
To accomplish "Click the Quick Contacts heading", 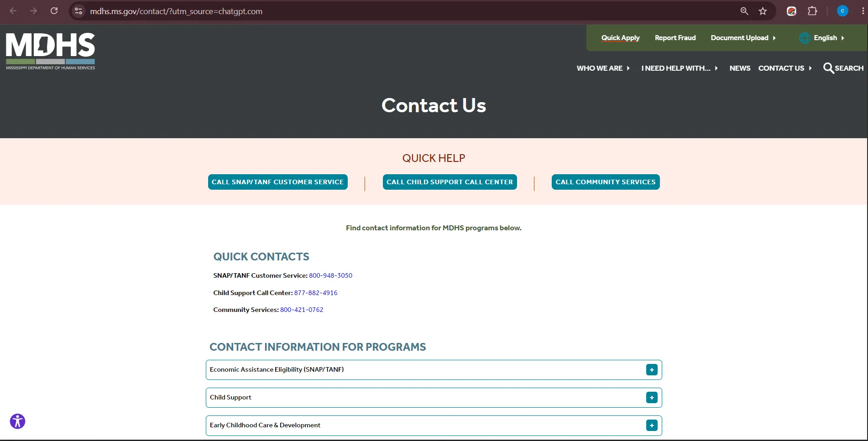I will [x=261, y=257].
